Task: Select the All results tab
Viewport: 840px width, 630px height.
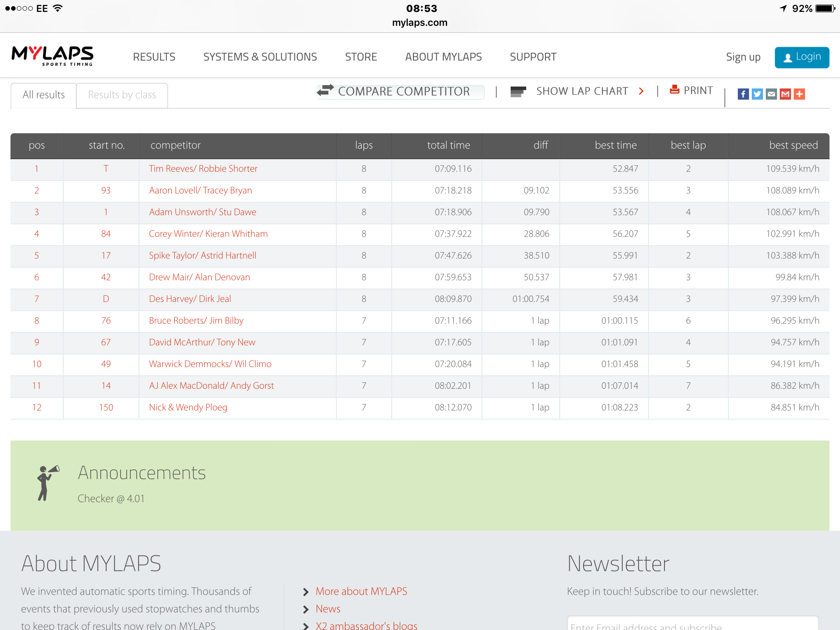Action: (x=43, y=95)
